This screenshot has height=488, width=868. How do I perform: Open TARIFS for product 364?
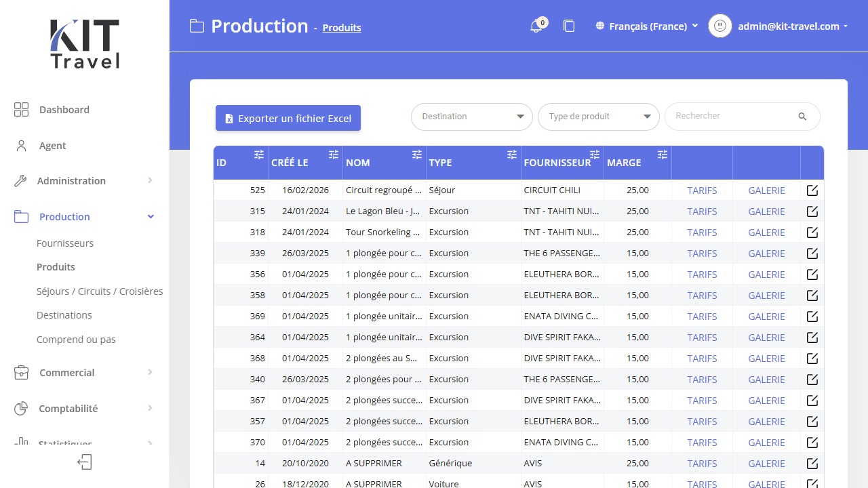(x=702, y=338)
